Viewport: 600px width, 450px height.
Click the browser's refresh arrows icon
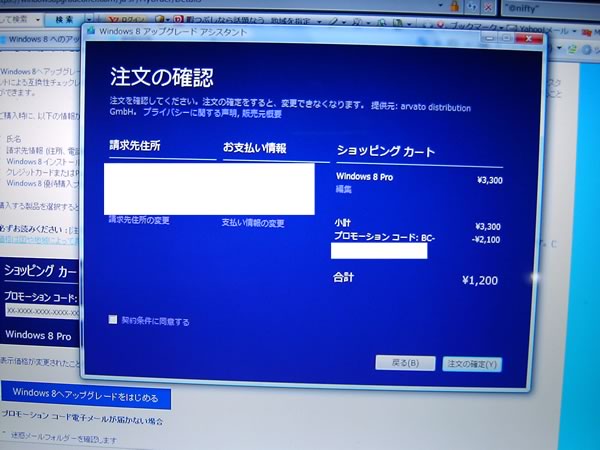[471, 7]
